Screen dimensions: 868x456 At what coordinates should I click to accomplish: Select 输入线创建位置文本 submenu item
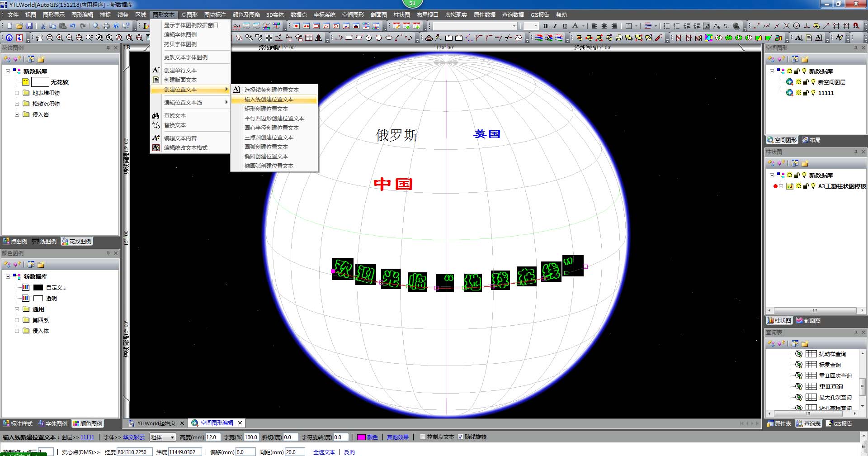coord(274,99)
